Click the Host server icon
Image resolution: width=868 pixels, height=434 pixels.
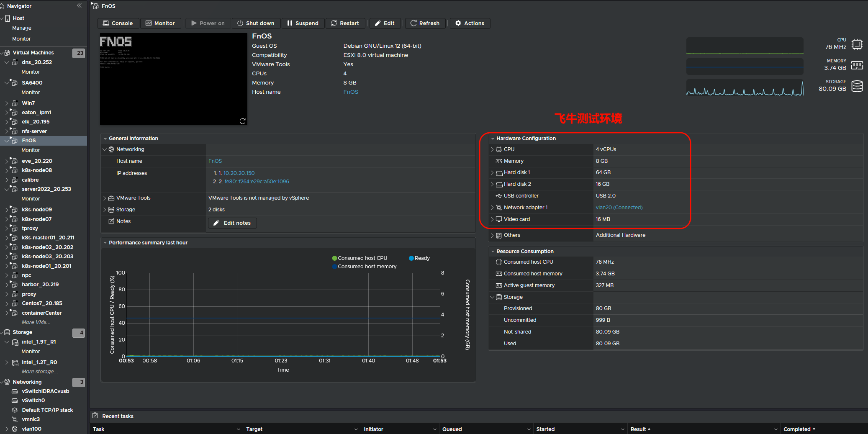8,18
